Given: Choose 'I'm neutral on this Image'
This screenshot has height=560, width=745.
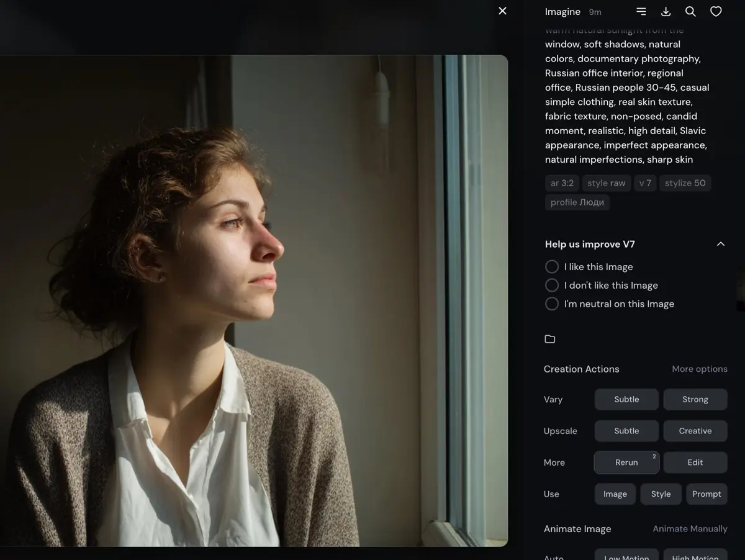Looking at the screenshot, I should [552, 304].
